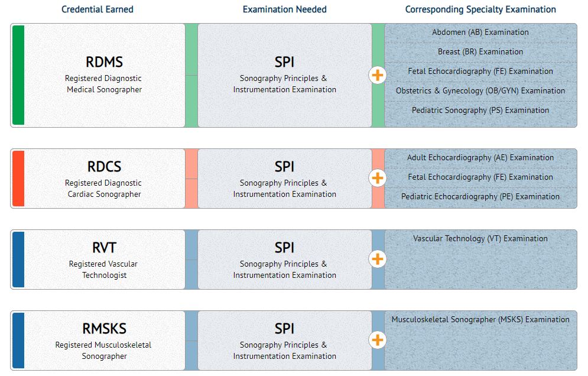Click the orange plus icon in RVT row
The height and width of the screenshot is (376, 588).
click(378, 259)
